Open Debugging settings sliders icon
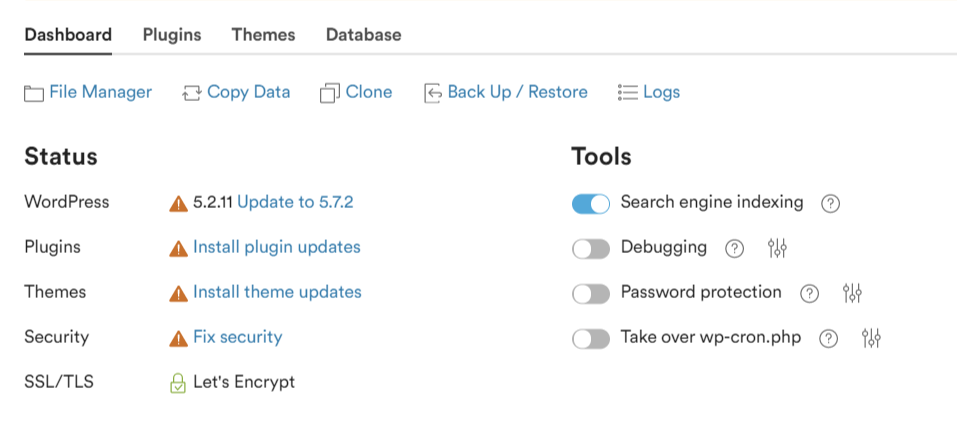Image resolution: width=957 pixels, height=428 pixels. [x=777, y=248]
